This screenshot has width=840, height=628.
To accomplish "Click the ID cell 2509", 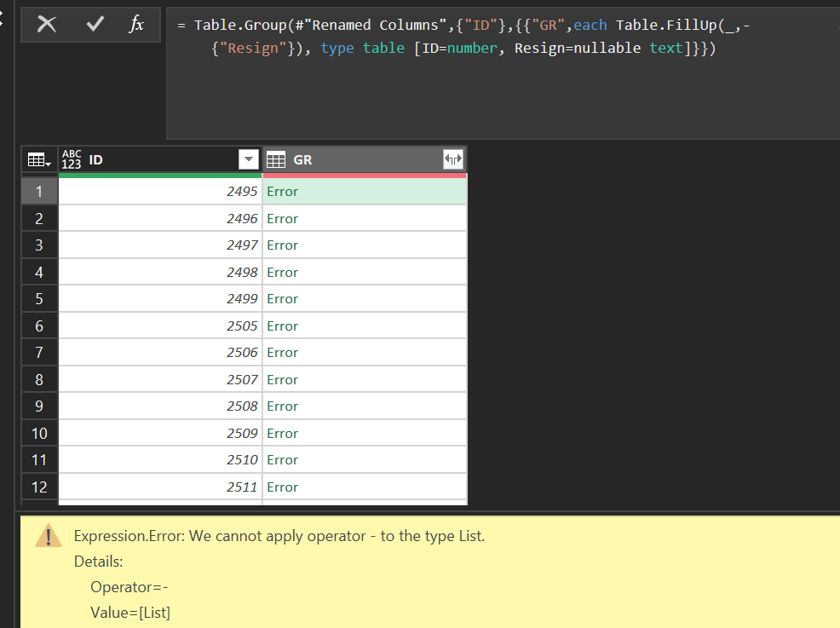I will click(x=160, y=433).
